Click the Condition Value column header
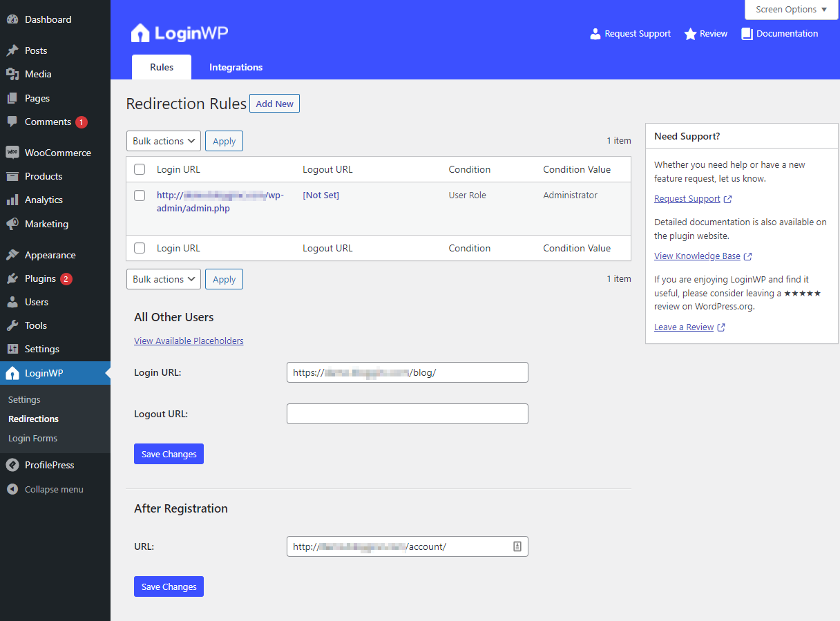This screenshot has height=621, width=840. 577,169
